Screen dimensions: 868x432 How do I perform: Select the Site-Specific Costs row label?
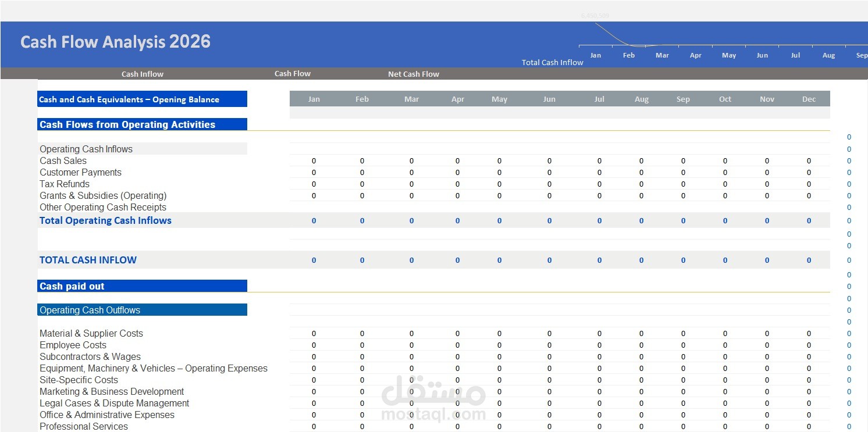[x=79, y=380]
